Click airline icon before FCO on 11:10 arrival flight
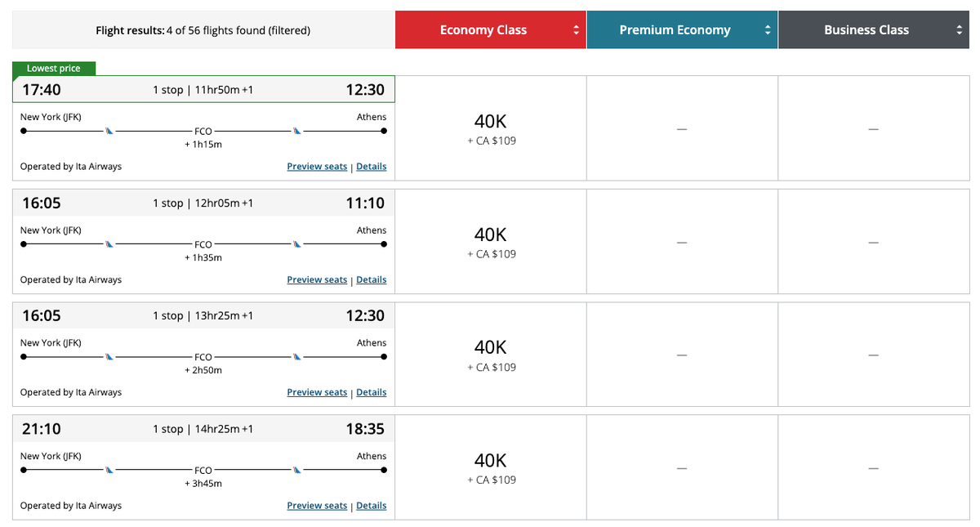Screen dimensions: 980x527 [109, 243]
